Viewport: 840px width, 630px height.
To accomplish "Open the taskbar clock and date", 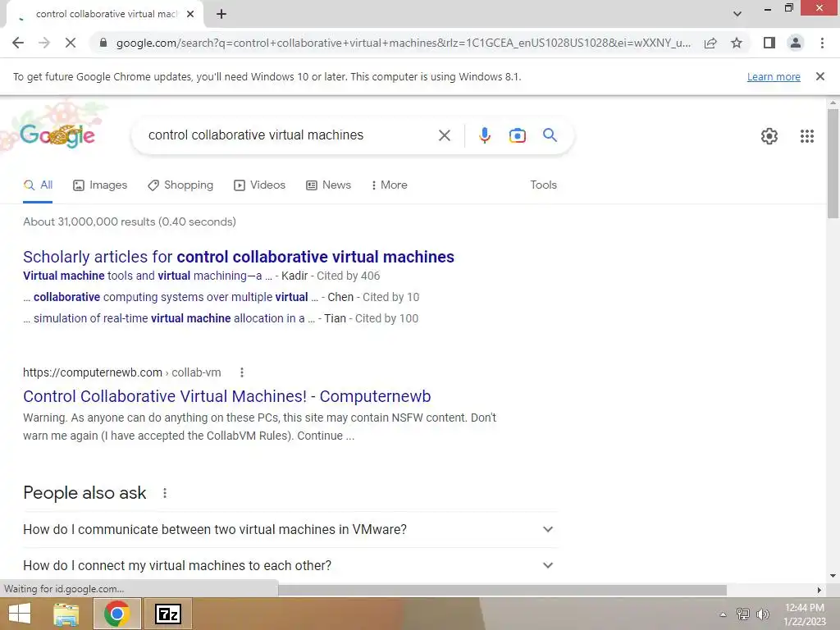I will pos(804,614).
